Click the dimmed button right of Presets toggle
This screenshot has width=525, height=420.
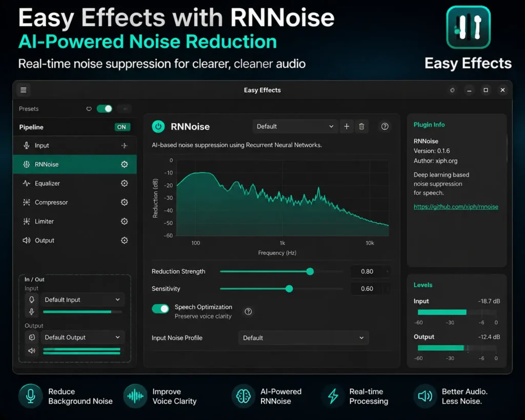point(125,109)
